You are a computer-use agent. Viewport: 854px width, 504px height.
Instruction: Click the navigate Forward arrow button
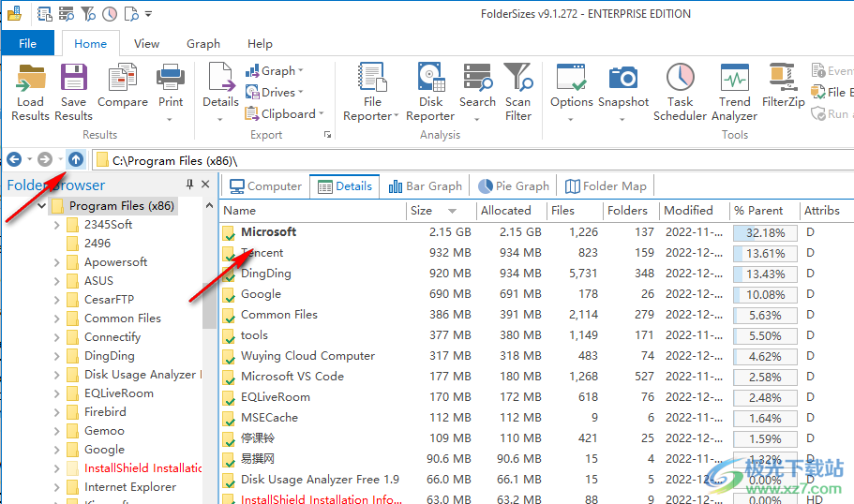pos(45,159)
